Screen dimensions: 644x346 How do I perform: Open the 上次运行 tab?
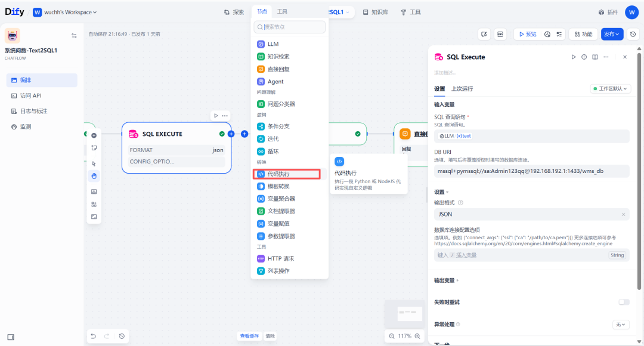tap(462, 89)
